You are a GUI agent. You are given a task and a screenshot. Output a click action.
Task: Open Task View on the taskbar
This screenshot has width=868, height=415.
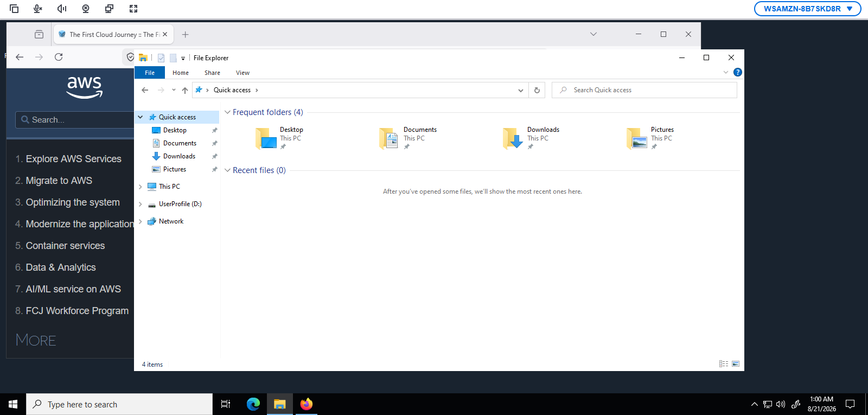pos(226,404)
